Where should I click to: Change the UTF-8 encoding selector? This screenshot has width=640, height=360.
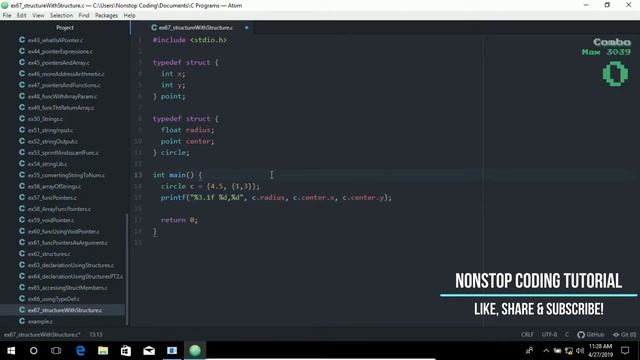(549, 335)
